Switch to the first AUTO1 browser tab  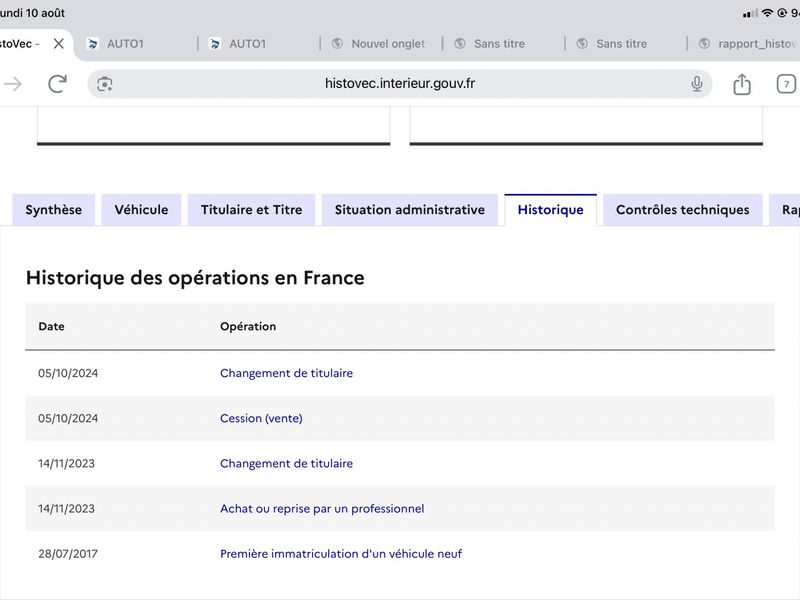137,44
